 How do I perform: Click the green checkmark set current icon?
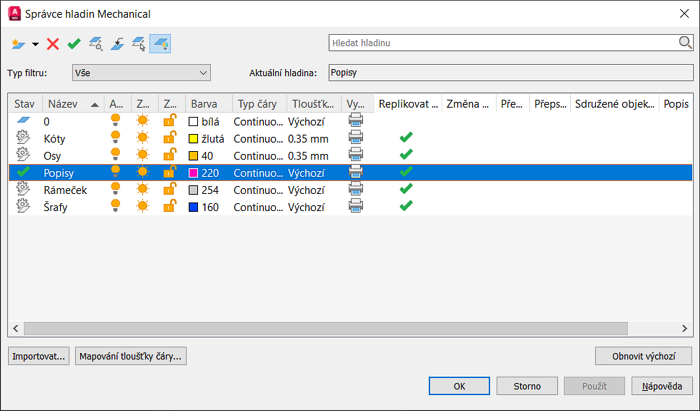pos(74,43)
